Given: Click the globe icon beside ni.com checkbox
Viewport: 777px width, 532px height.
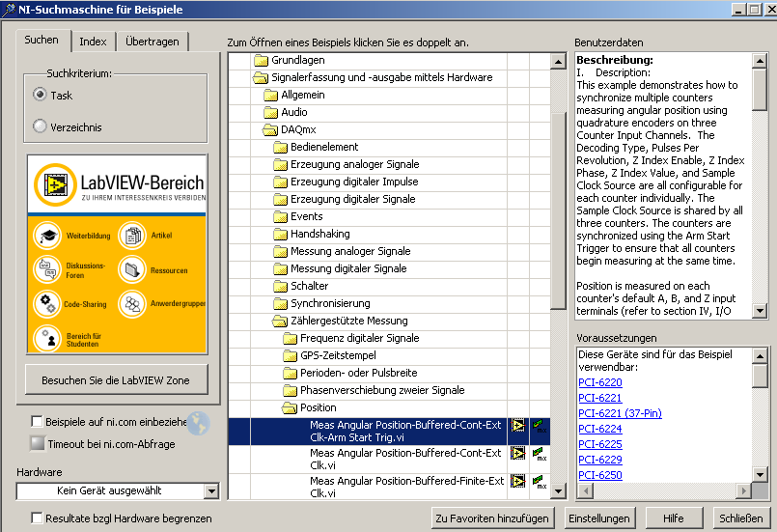Looking at the screenshot, I should click(x=198, y=424).
